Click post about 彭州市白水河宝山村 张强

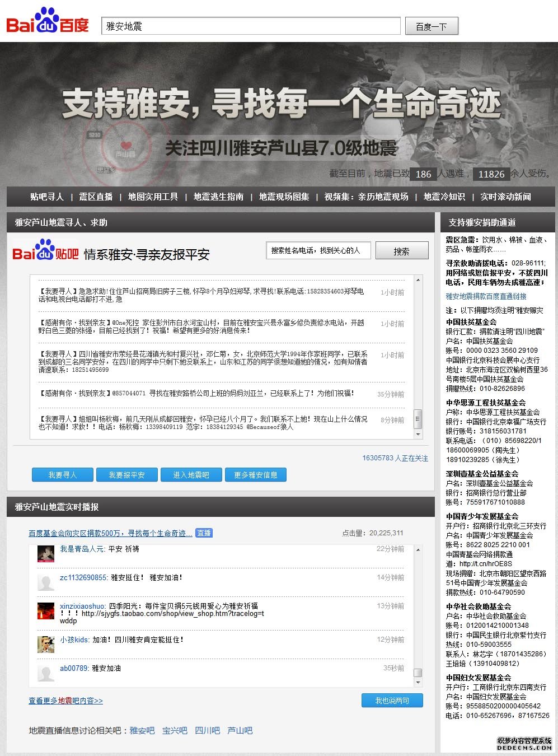pos(201,326)
